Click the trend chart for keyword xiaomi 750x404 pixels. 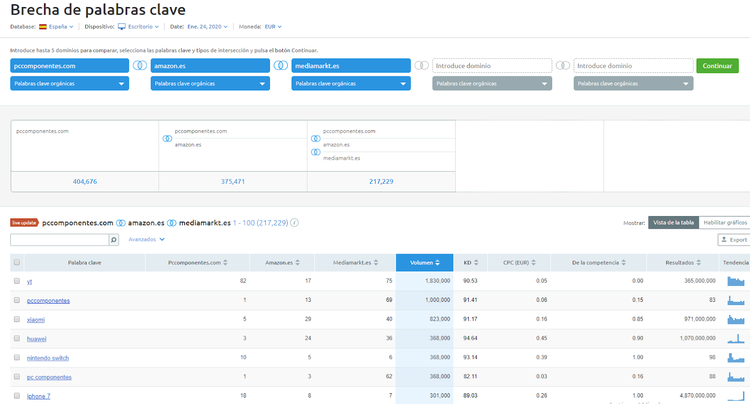click(x=736, y=319)
